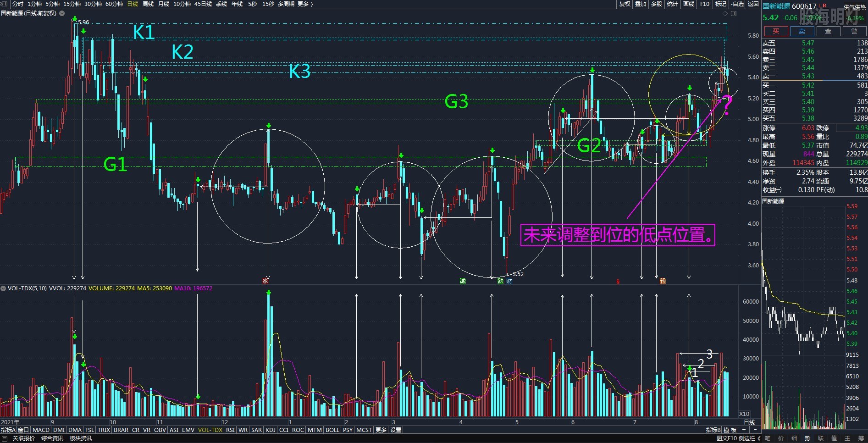Click the 日线 label below volume axis
This screenshot has height=443, width=868.
tap(749, 422)
